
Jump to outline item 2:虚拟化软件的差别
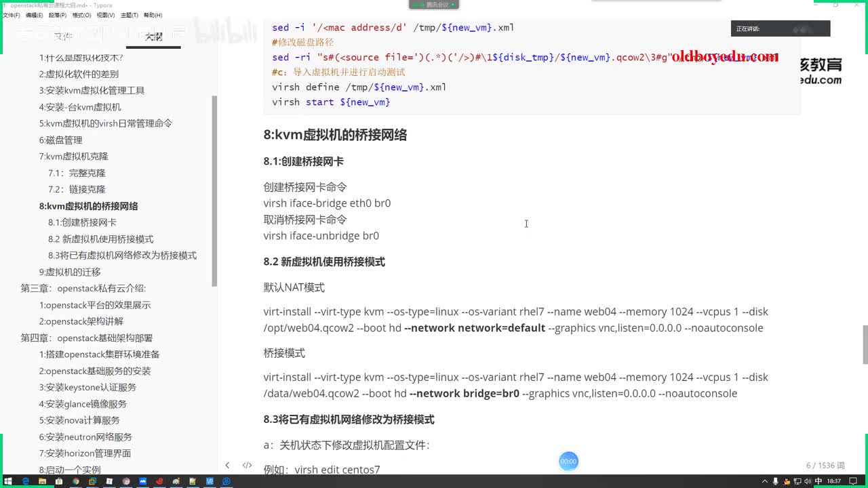pyautogui.click(x=79, y=74)
